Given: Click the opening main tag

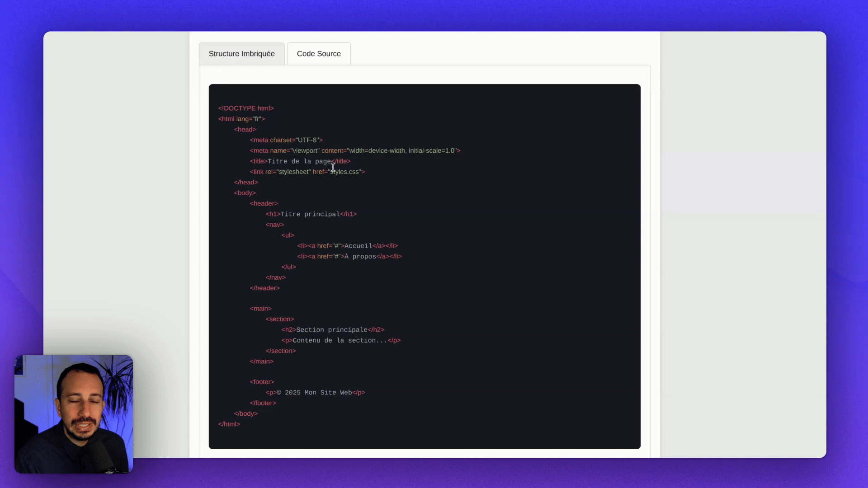Looking at the screenshot, I should (x=260, y=309).
